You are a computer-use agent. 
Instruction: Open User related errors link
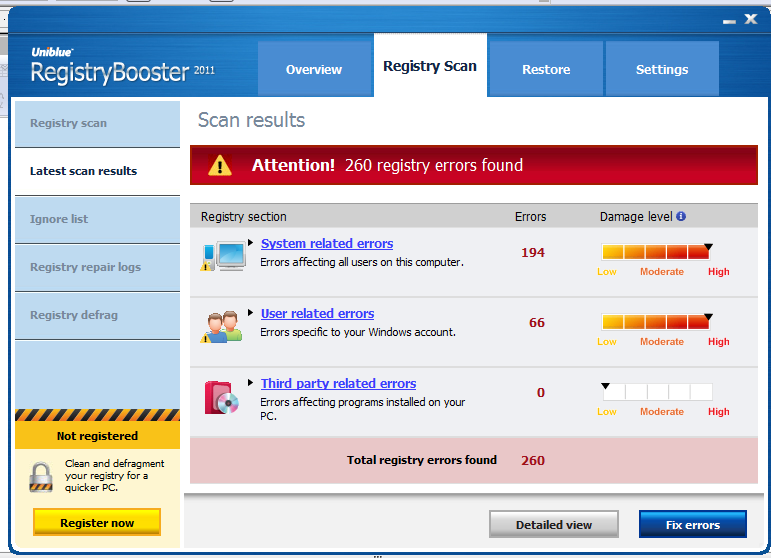click(x=317, y=314)
